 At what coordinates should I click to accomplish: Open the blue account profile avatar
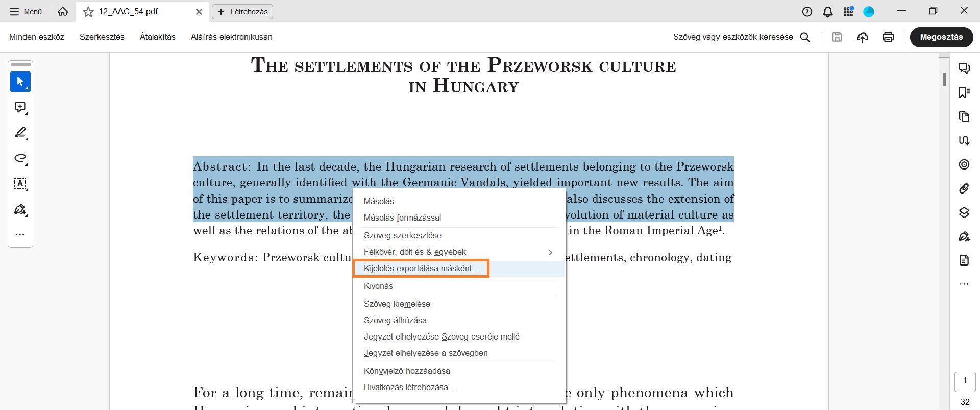click(x=869, y=12)
